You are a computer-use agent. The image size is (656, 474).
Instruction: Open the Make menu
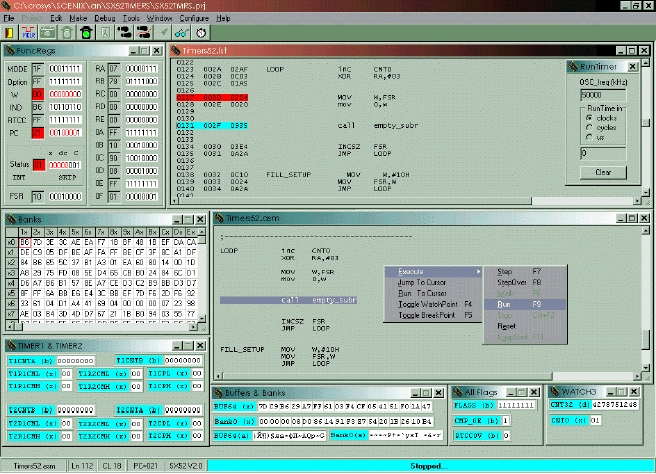(x=78, y=18)
